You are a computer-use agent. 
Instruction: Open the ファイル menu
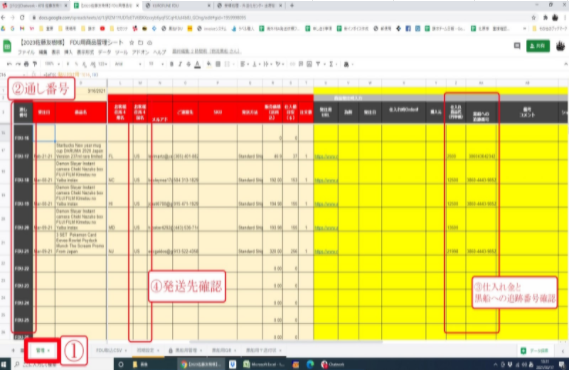tap(26, 52)
